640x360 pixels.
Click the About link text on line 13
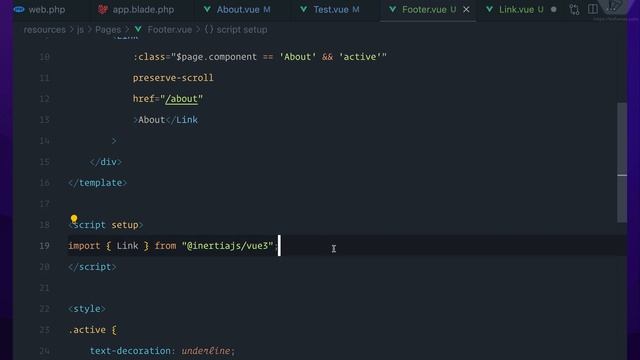point(151,120)
